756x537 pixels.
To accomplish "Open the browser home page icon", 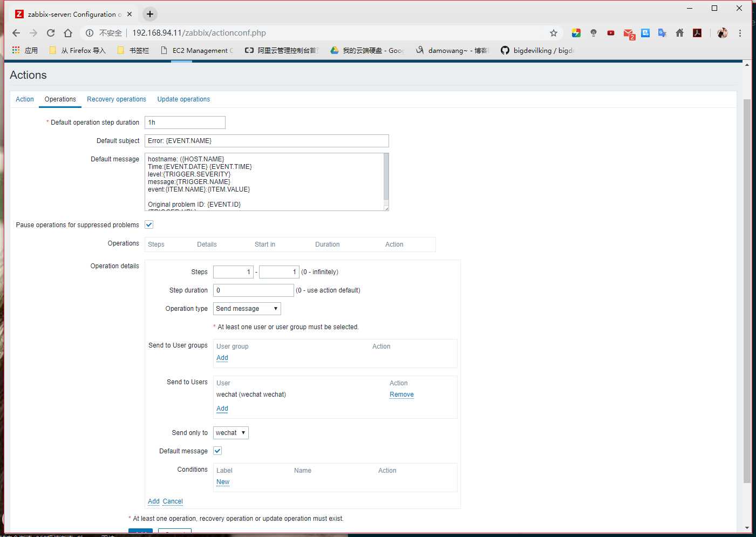I will tap(68, 33).
